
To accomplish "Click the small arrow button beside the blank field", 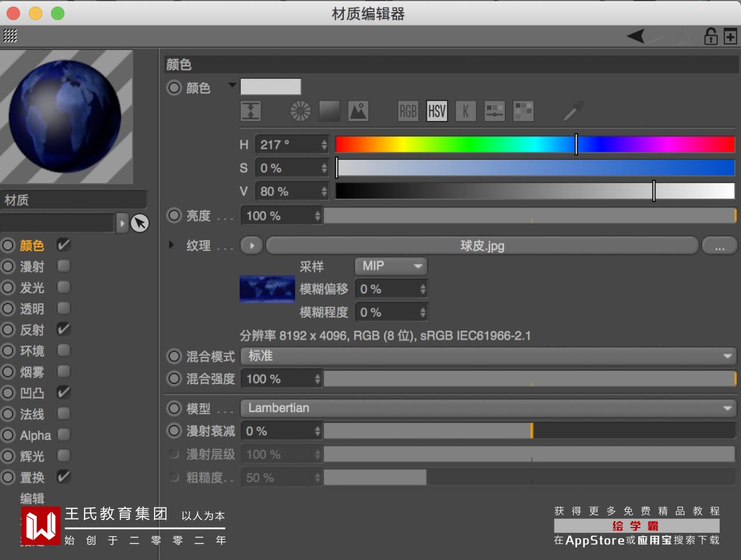I will click(122, 223).
